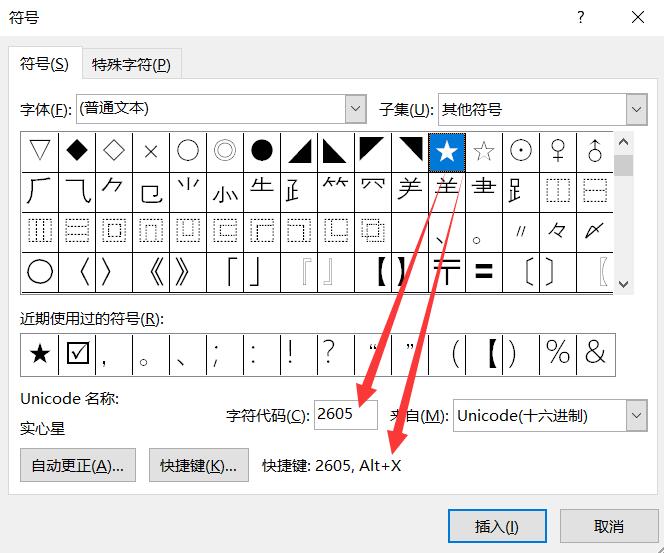
Task: Pick the recently used ampersand symbol
Action: (x=595, y=354)
